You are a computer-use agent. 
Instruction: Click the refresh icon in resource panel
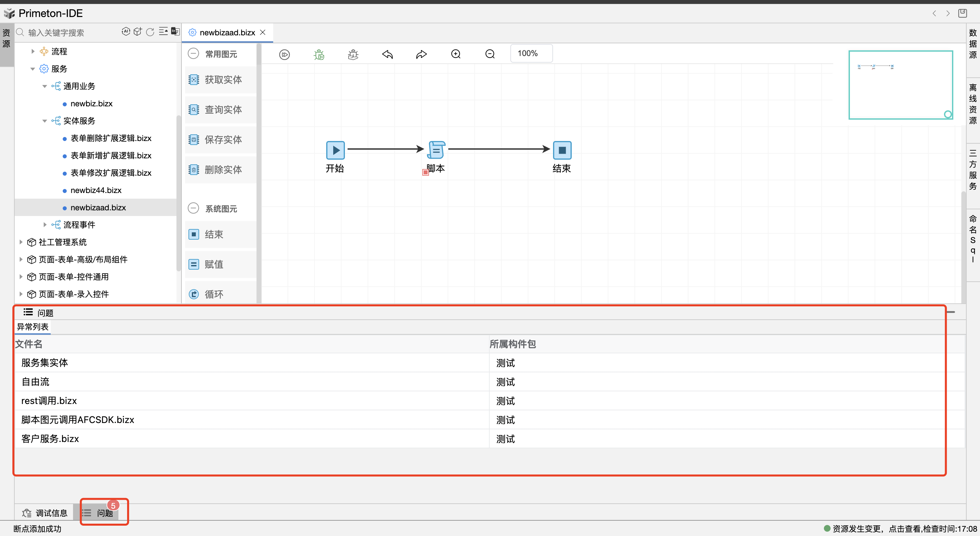pos(150,32)
